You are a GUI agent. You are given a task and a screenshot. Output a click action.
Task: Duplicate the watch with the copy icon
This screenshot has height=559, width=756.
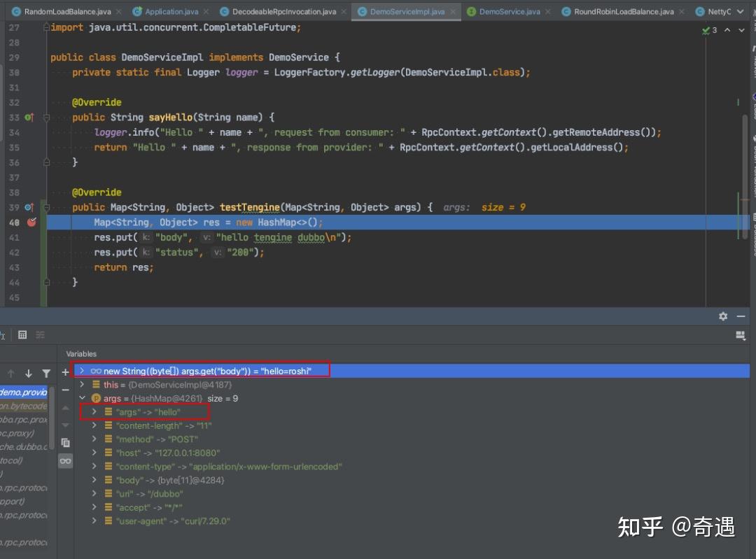66,442
